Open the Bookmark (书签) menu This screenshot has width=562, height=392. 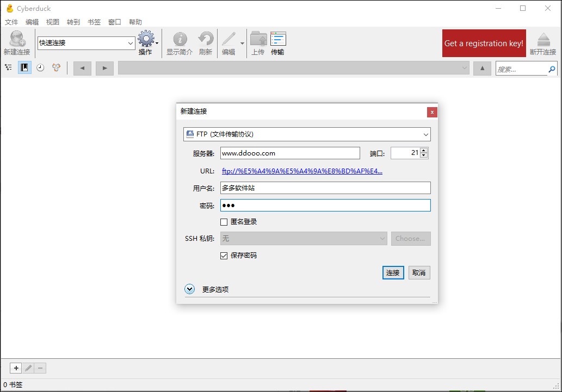coord(94,22)
